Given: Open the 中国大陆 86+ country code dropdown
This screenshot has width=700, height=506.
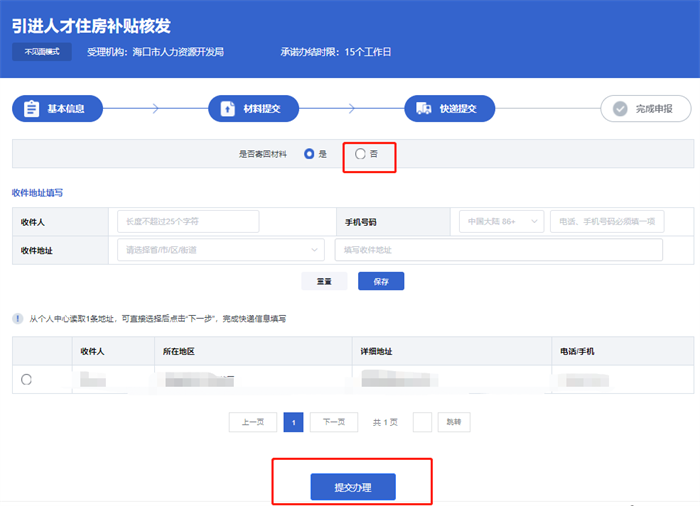Looking at the screenshot, I should tap(501, 222).
